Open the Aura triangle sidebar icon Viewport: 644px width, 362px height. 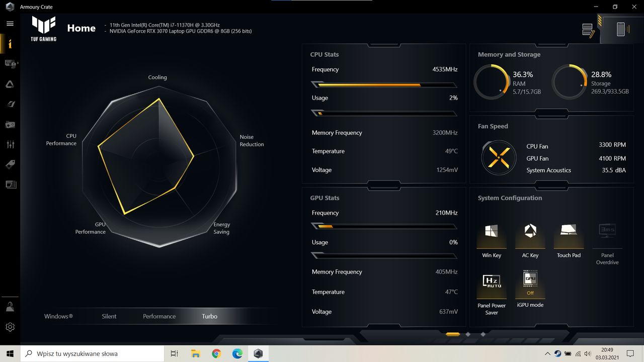[10, 84]
